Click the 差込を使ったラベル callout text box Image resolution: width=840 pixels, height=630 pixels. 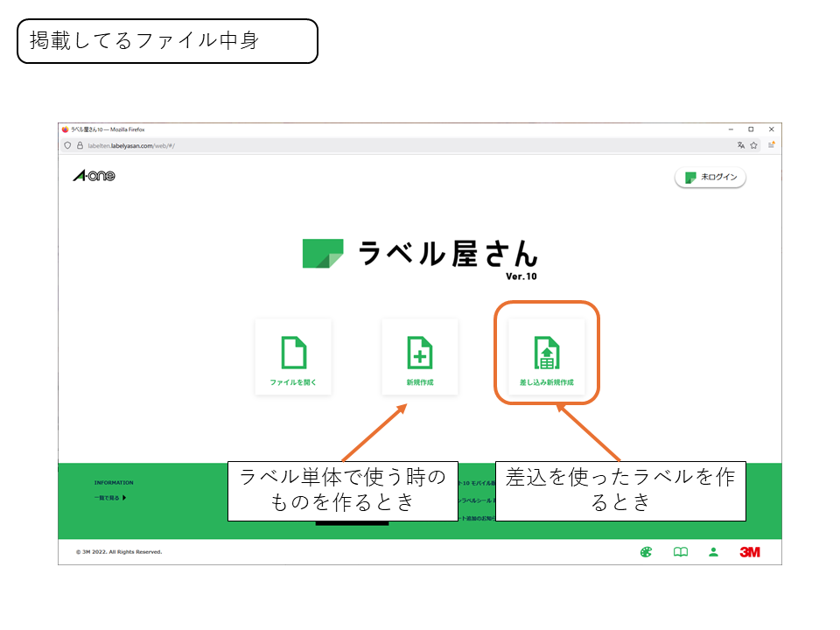click(620, 491)
